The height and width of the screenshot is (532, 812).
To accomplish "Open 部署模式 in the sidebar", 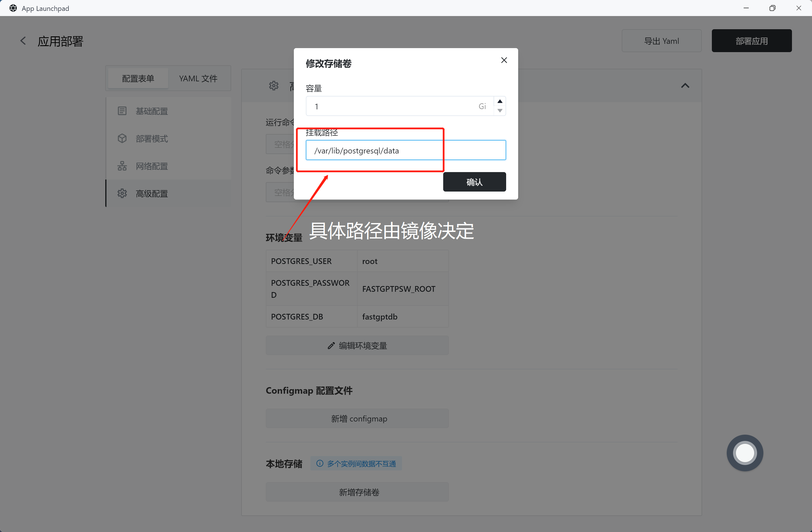I will pos(169,139).
